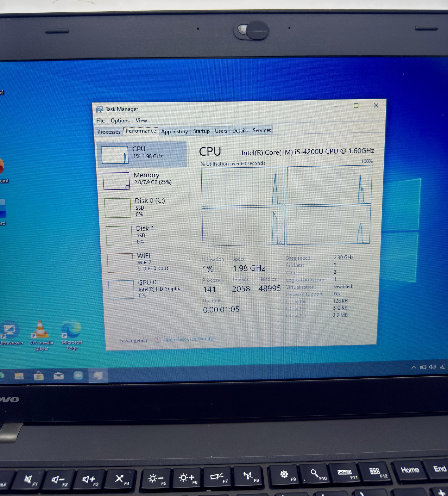Image resolution: width=448 pixels, height=496 pixels.
Task: Expand the system tray hidden icons chevron
Action: [x=413, y=367]
